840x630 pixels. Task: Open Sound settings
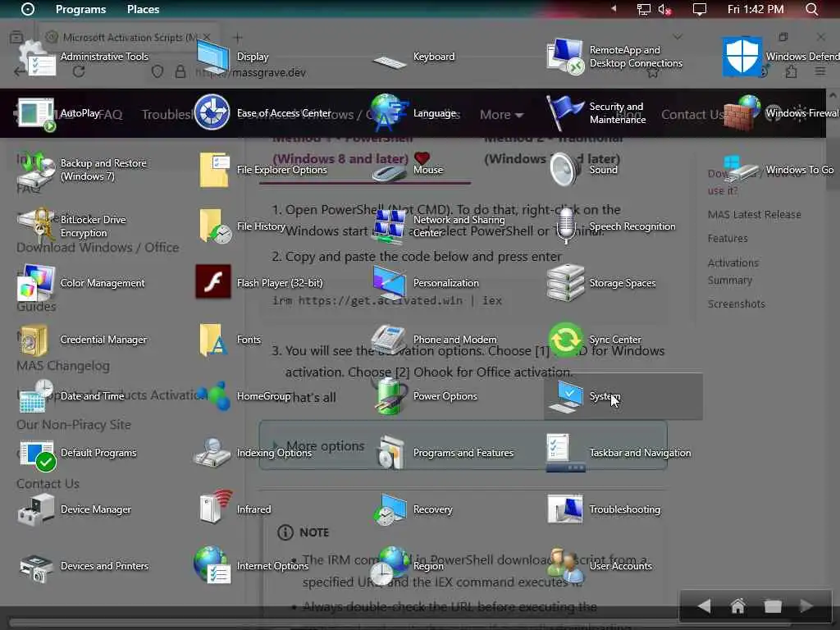point(584,170)
